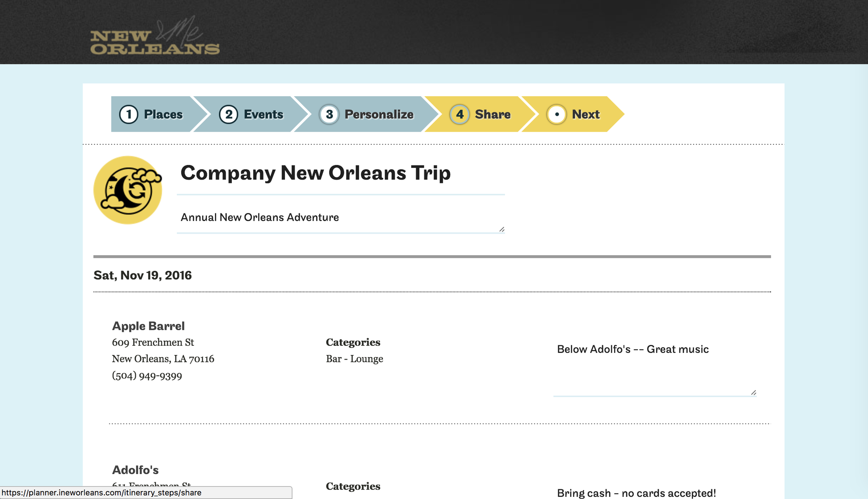Click the Bar - Lounge category
The image size is (868, 499).
tap(354, 359)
